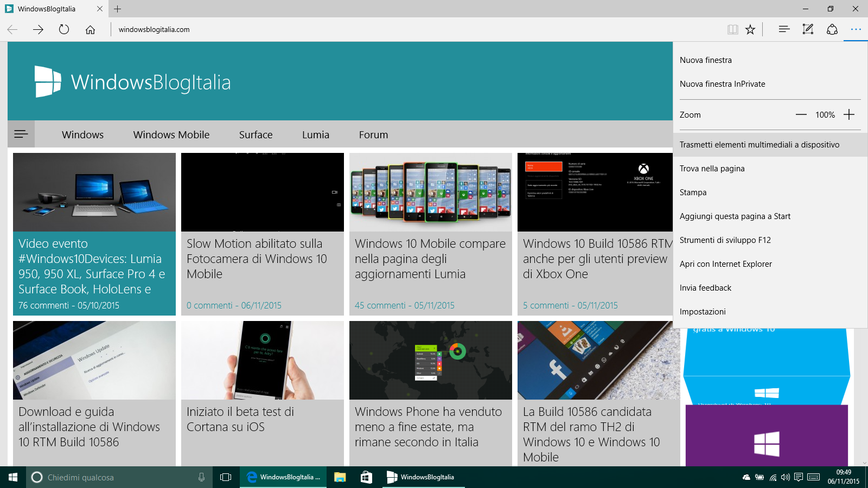Image resolution: width=868 pixels, height=488 pixels.
Task: Open the Windows Store taskbar icon
Action: 367,477
